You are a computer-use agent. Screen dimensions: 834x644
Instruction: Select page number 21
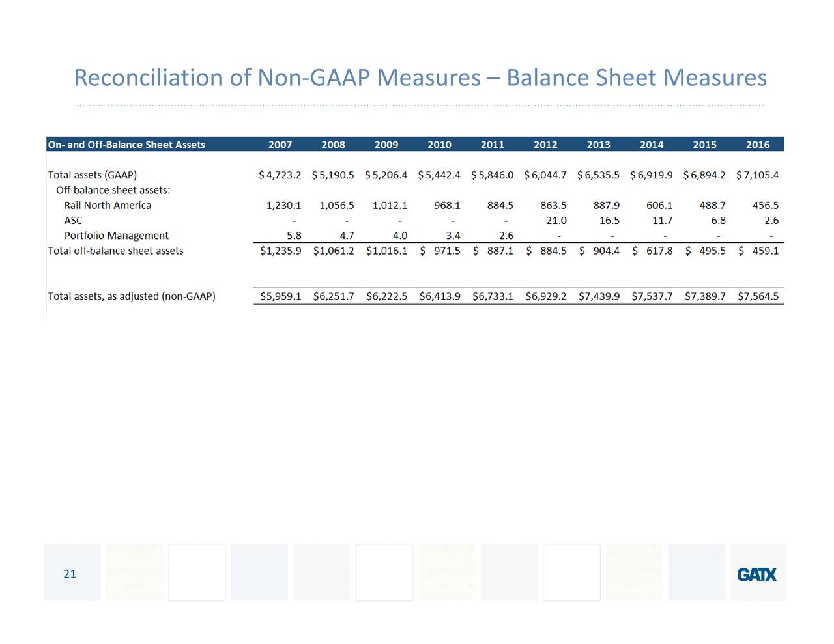coord(70,574)
